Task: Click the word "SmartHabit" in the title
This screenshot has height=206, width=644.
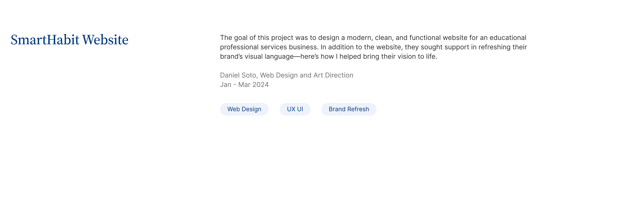Action: (45, 40)
